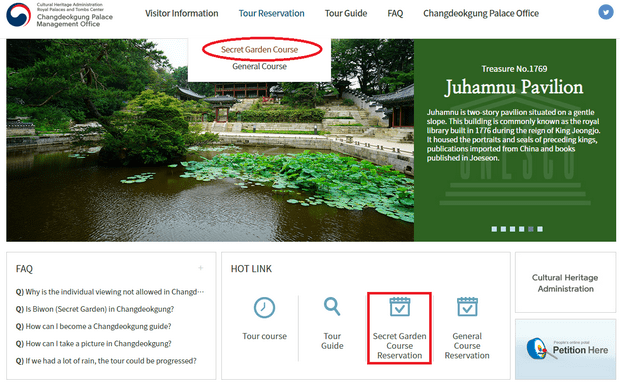The height and width of the screenshot is (383, 620).
Task: Choose General Course from the dropdown
Action: coord(259,66)
